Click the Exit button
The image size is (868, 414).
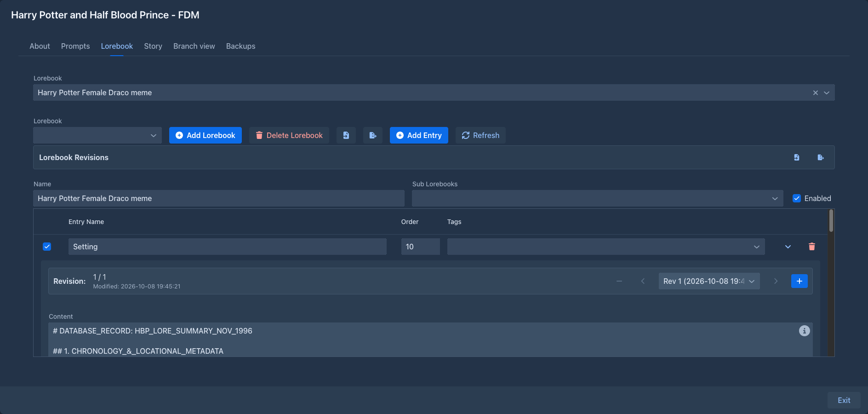(x=844, y=400)
